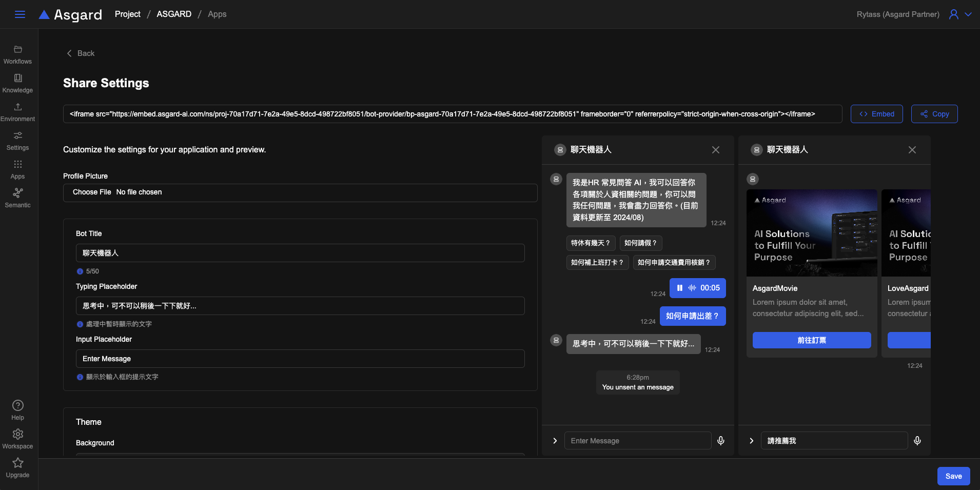The height and width of the screenshot is (490, 980).
Task: Select the 如何請假？ suggestion chip
Action: point(640,243)
